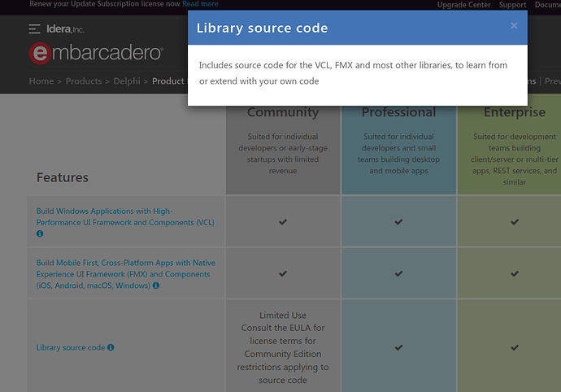Click Professional checkmark in FMX row
561x392 pixels.
(398, 273)
